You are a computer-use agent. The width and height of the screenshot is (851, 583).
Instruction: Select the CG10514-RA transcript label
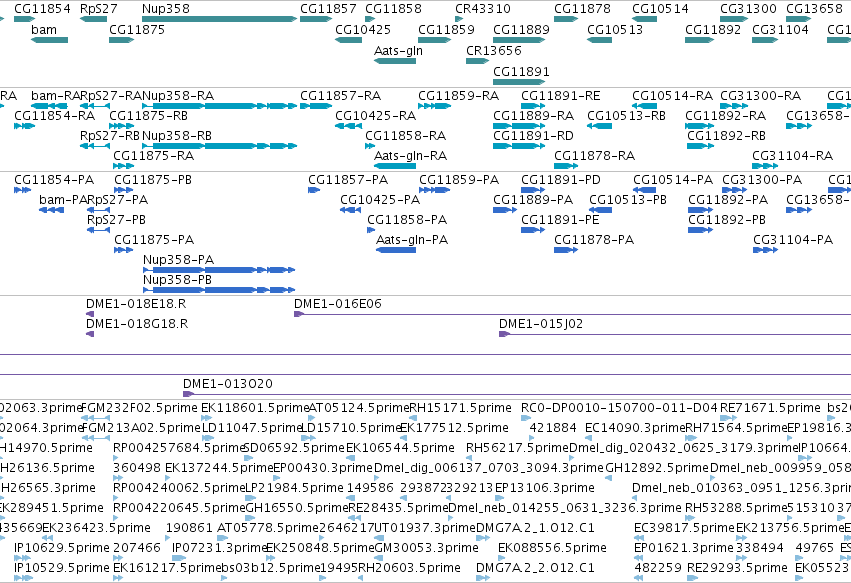(x=672, y=96)
